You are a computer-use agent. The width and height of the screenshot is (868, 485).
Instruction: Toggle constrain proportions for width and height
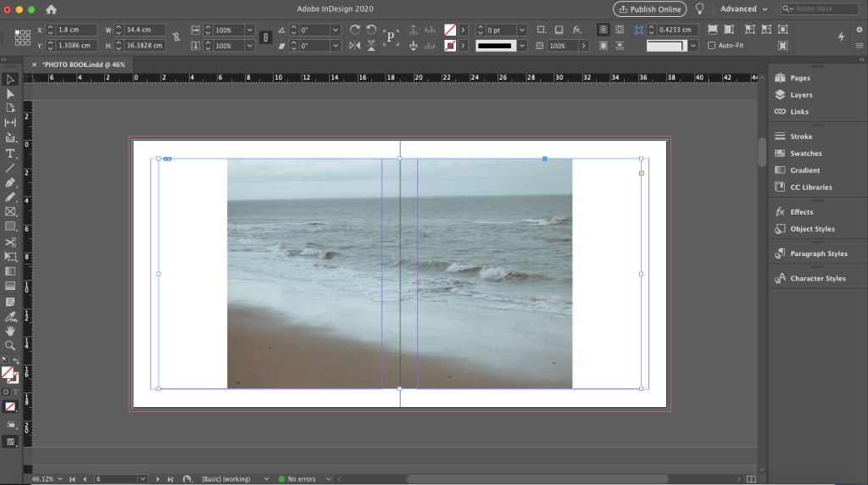(175, 37)
